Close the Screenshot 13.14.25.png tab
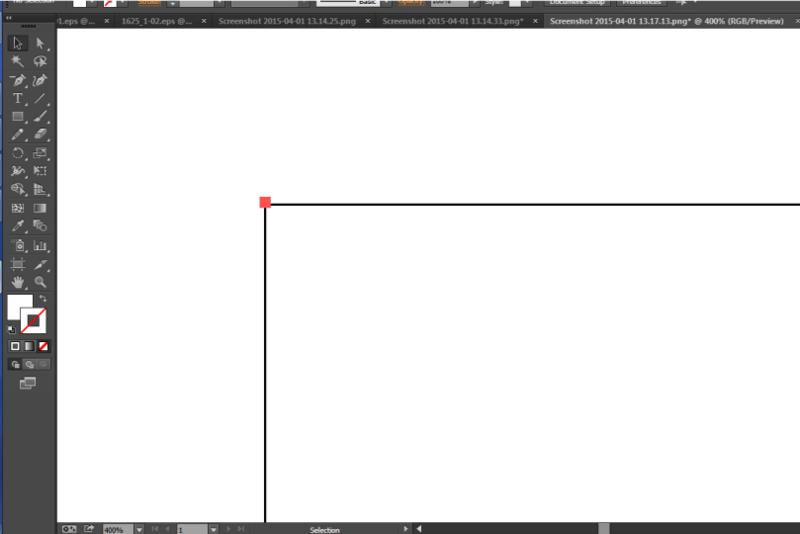 tap(368, 21)
